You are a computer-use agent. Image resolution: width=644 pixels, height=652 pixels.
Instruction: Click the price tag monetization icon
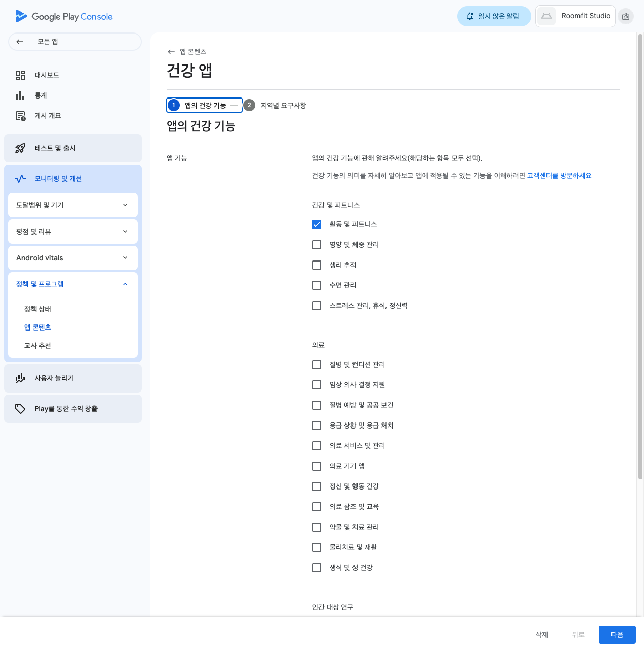click(20, 409)
